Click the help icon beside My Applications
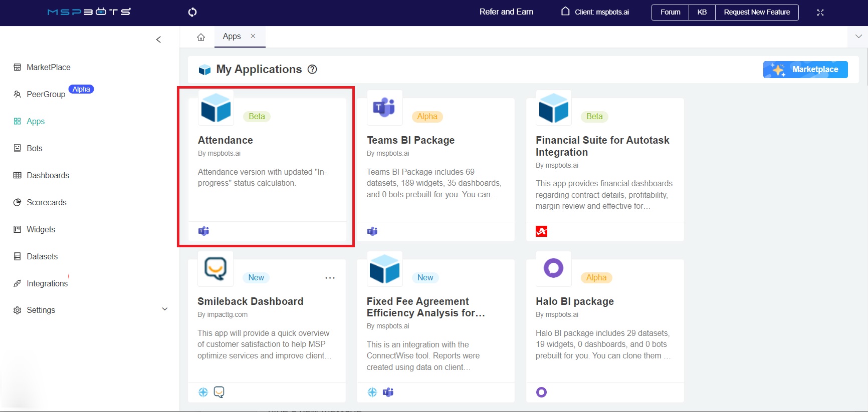868x412 pixels. 312,70
